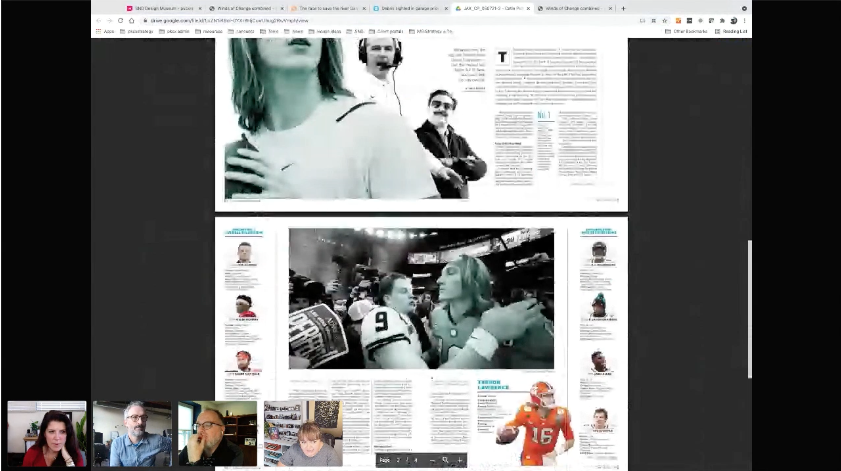Image resolution: width=841 pixels, height=471 pixels.
Task: Click the current page number field
Action: pos(397,460)
